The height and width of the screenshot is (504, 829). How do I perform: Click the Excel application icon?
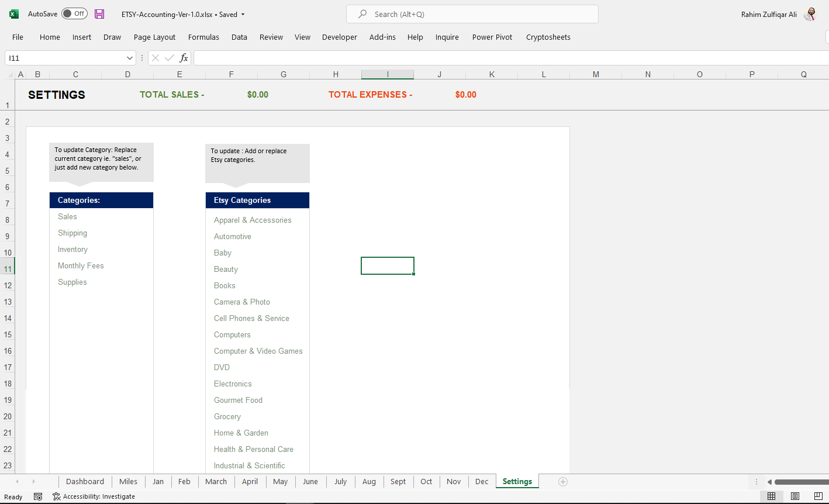14,14
